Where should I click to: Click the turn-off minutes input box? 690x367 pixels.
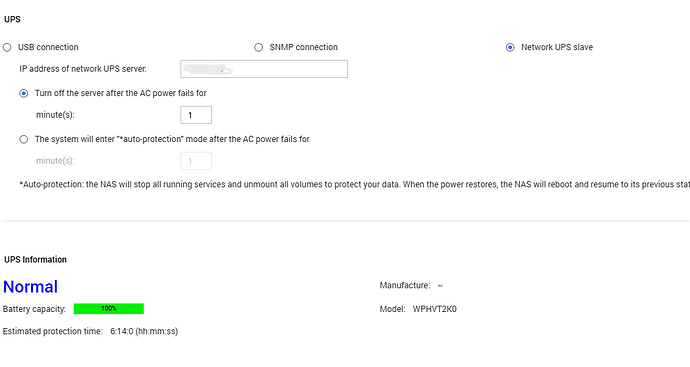196,115
